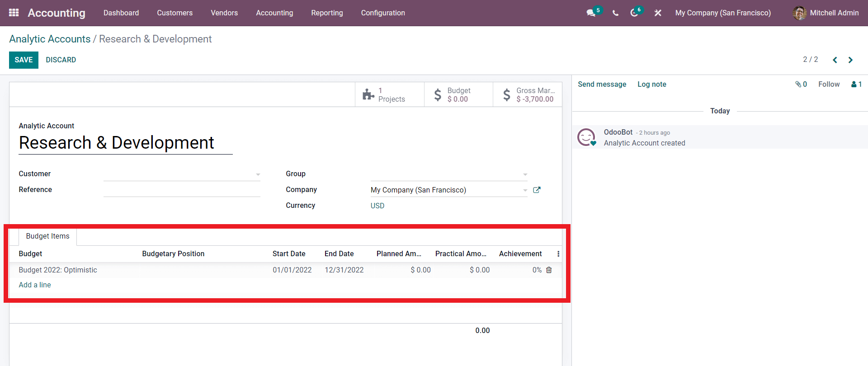Open Mitchell Admin user menu

(x=826, y=13)
